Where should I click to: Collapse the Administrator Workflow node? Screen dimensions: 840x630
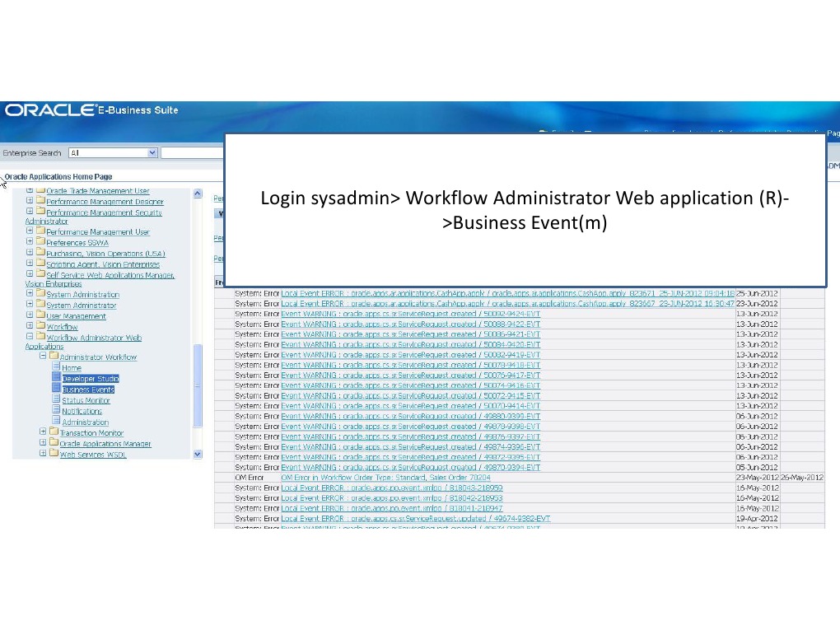coord(43,356)
